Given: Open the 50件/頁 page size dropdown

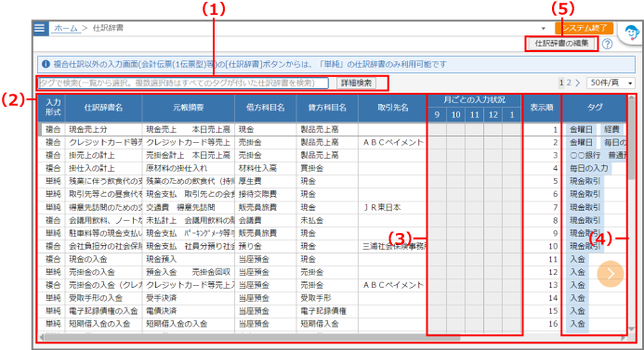Looking at the screenshot, I should (x=611, y=83).
